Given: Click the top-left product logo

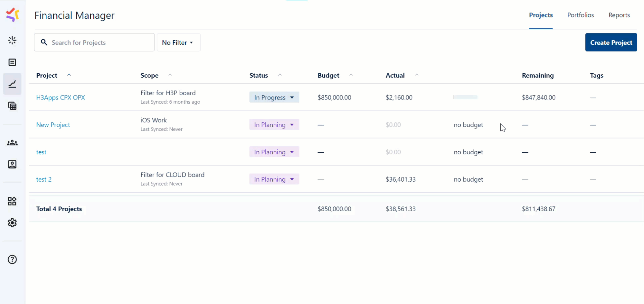Looking at the screenshot, I should (x=12, y=14).
